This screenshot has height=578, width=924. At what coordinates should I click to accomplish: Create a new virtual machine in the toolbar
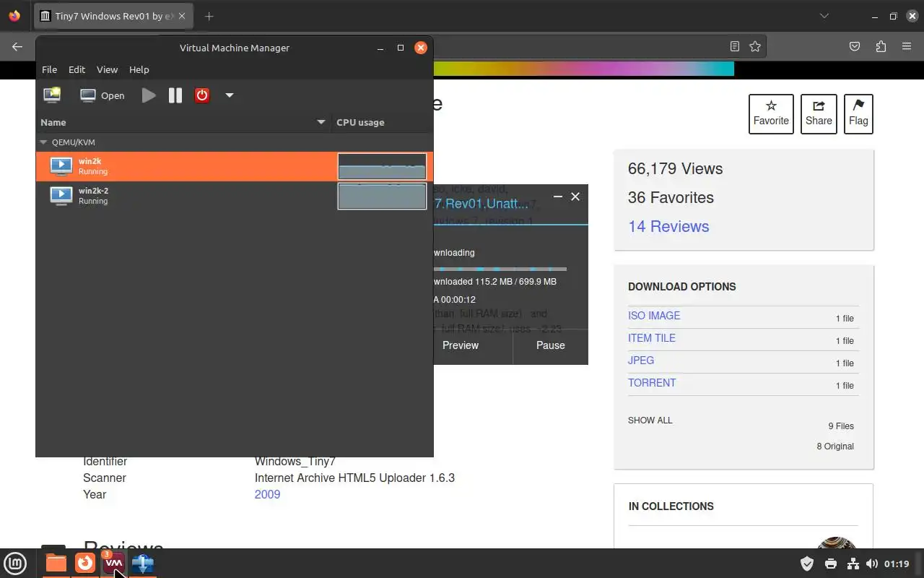[x=52, y=95]
